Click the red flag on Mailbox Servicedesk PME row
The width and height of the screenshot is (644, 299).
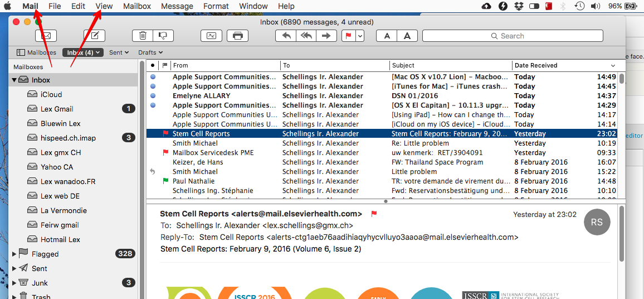(165, 152)
